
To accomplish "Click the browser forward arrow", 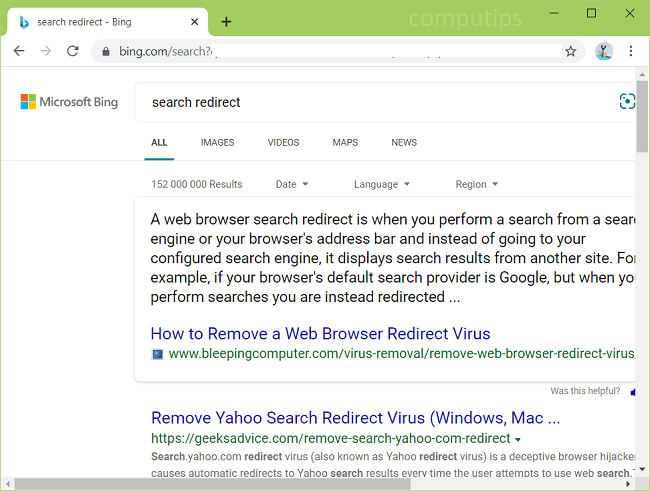I will tap(46, 51).
